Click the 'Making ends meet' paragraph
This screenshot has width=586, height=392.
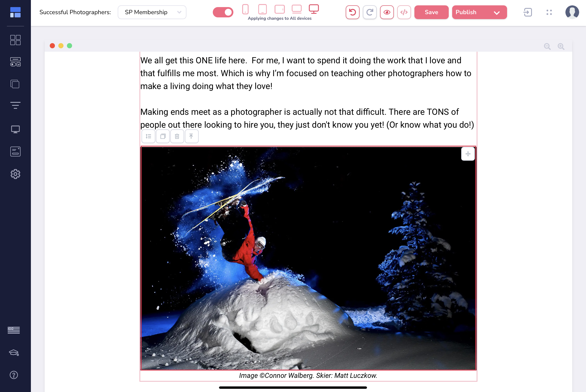[307, 118]
